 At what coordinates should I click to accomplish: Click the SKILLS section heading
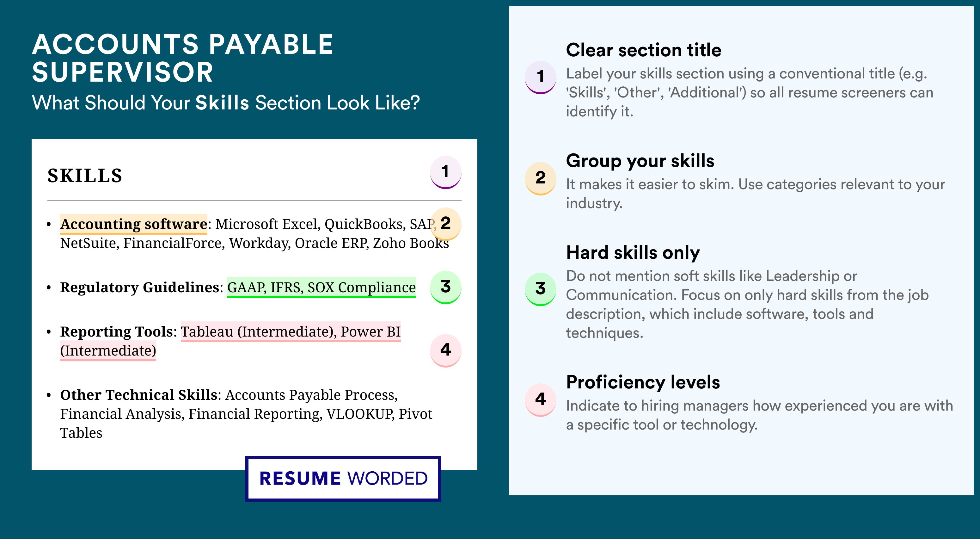tap(85, 176)
